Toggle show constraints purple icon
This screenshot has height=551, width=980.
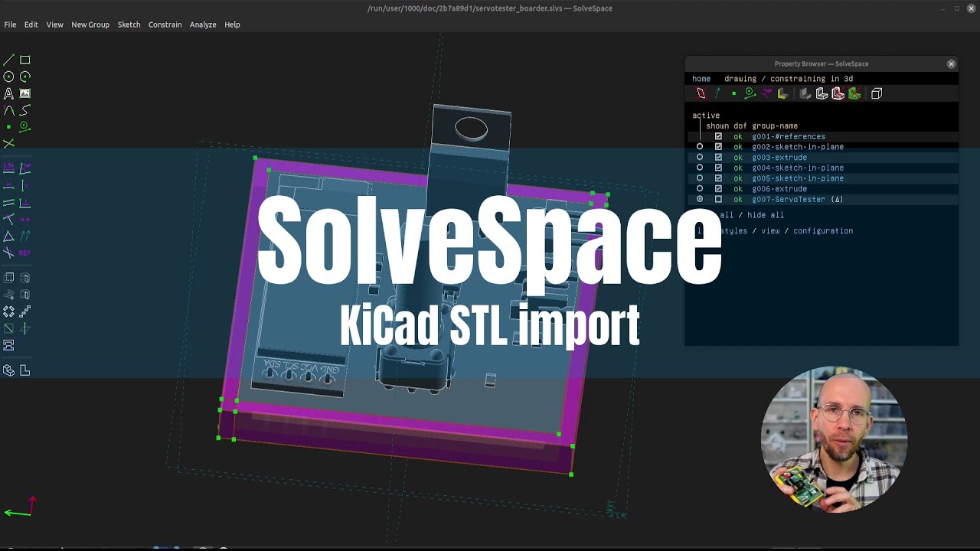(766, 93)
